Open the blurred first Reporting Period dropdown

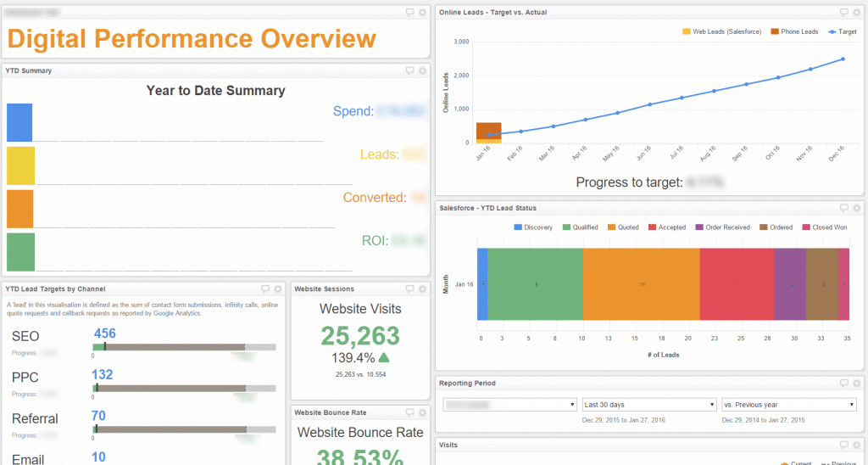[x=509, y=405]
